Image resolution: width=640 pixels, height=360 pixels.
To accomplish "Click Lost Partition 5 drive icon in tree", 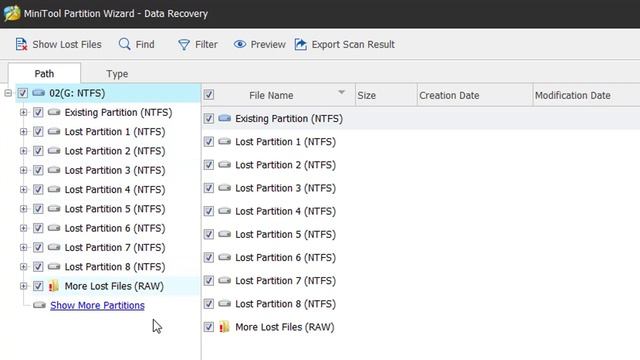I will (54, 209).
